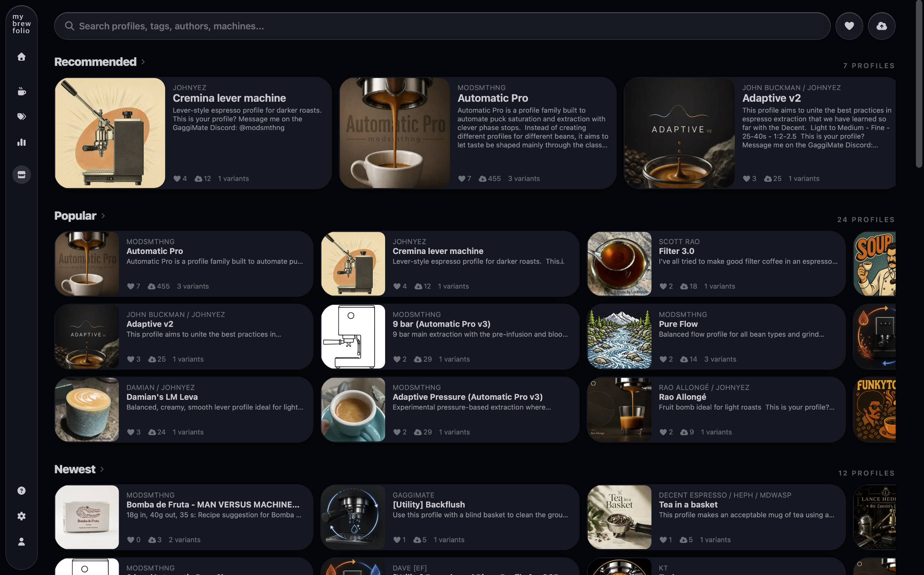Select the profile store icon in sidebar

pos(22,174)
